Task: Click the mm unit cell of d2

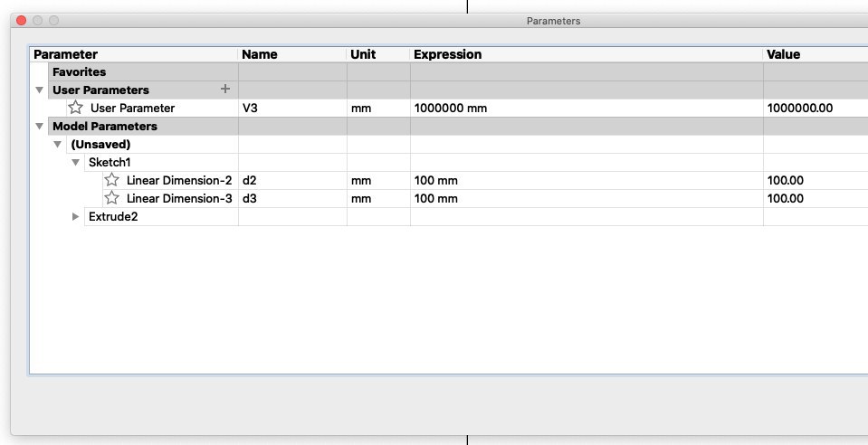Action: pos(378,180)
